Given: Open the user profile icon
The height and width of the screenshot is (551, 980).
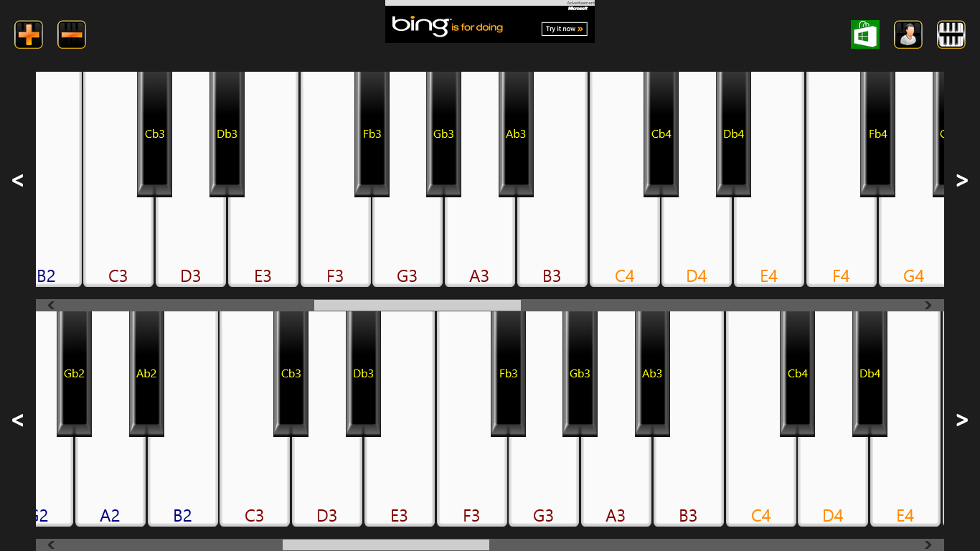Looking at the screenshot, I should [x=908, y=34].
